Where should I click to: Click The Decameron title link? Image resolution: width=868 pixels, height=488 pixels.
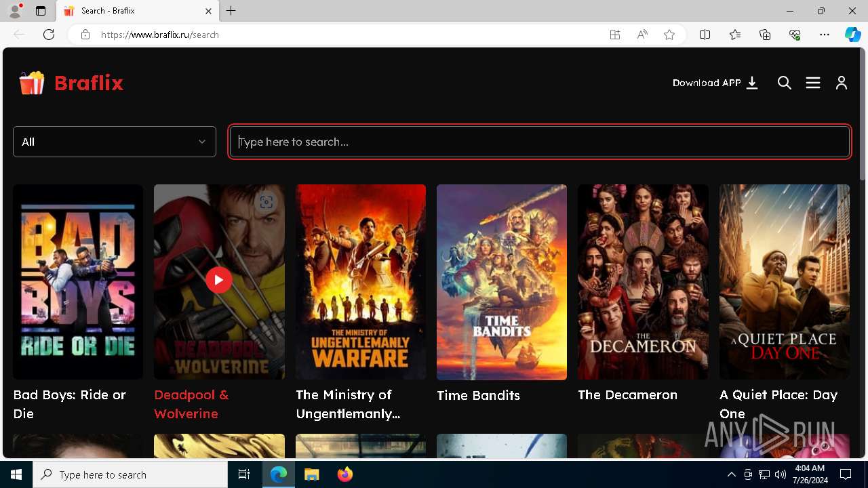tap(627, 394)
